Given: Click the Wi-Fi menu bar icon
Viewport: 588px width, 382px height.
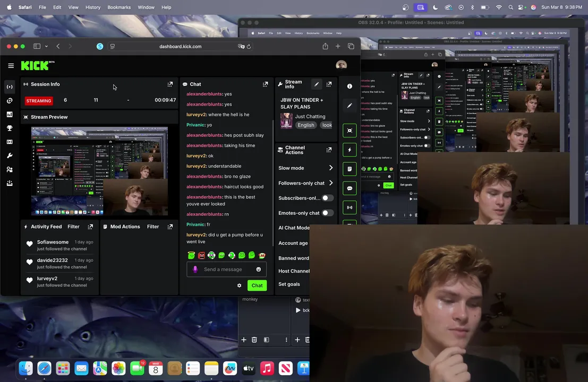Looking at the screenshot, I should click(498, 7).
